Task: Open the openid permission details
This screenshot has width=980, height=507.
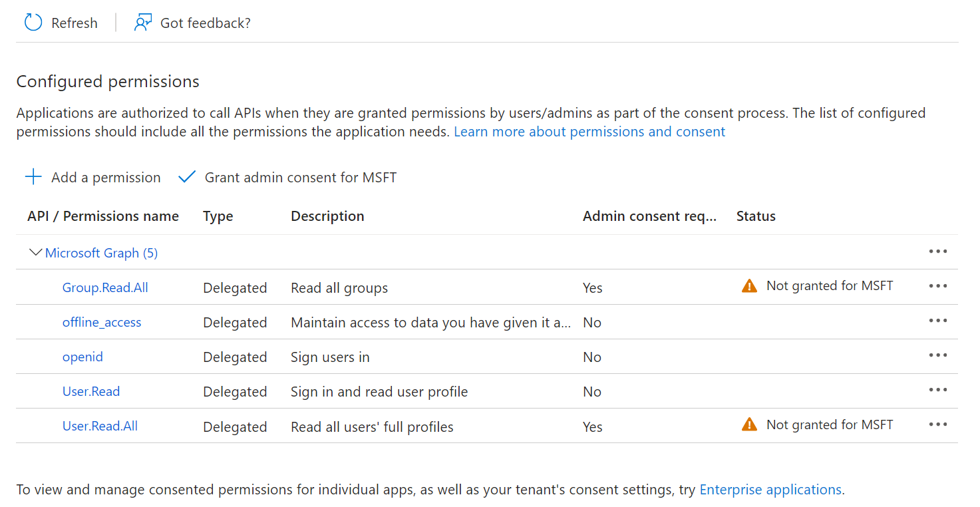Action: [x=82, y=357]
